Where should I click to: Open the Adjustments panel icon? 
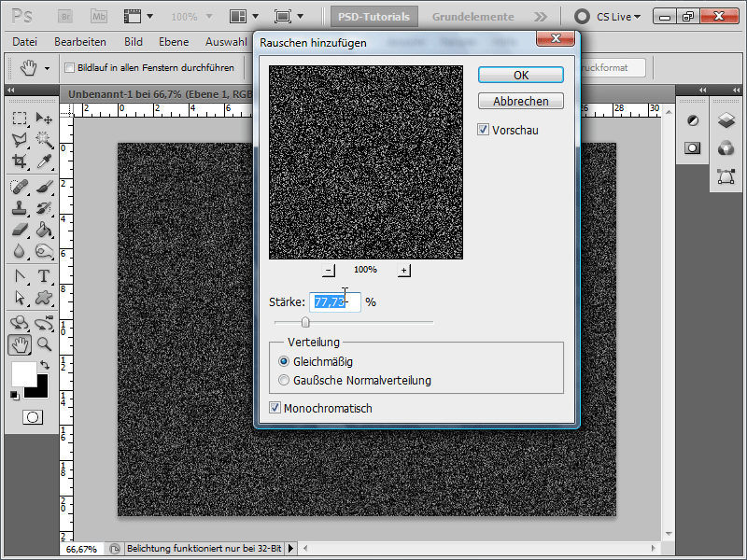coord(693,121)
